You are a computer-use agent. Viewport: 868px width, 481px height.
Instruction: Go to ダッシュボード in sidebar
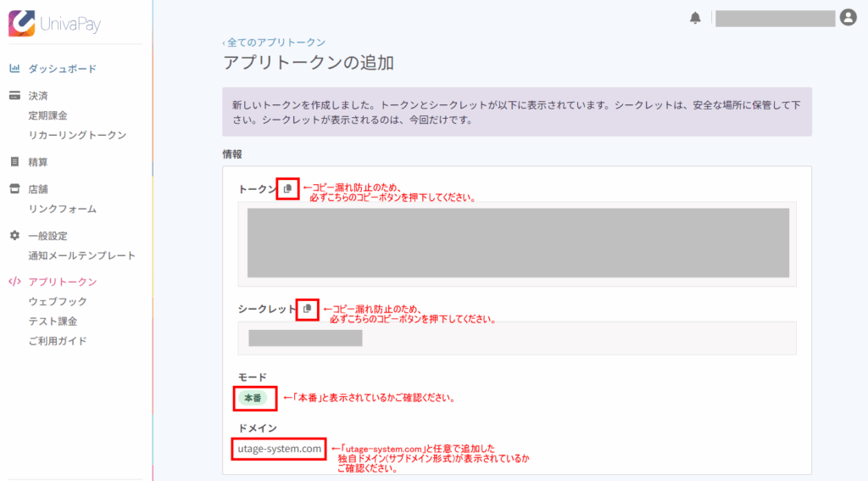63,69
